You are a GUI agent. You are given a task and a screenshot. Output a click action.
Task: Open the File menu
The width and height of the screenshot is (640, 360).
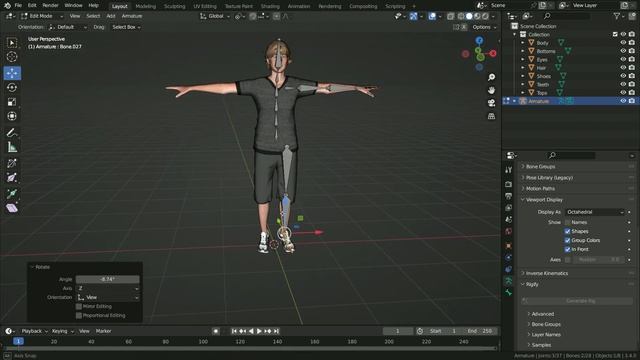[18, 5]
